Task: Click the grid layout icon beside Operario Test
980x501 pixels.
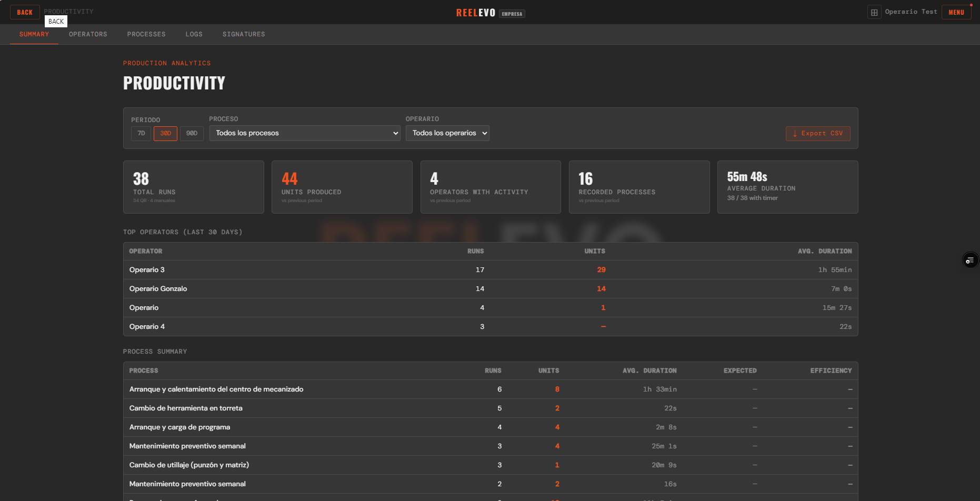Action: point(874,12)
